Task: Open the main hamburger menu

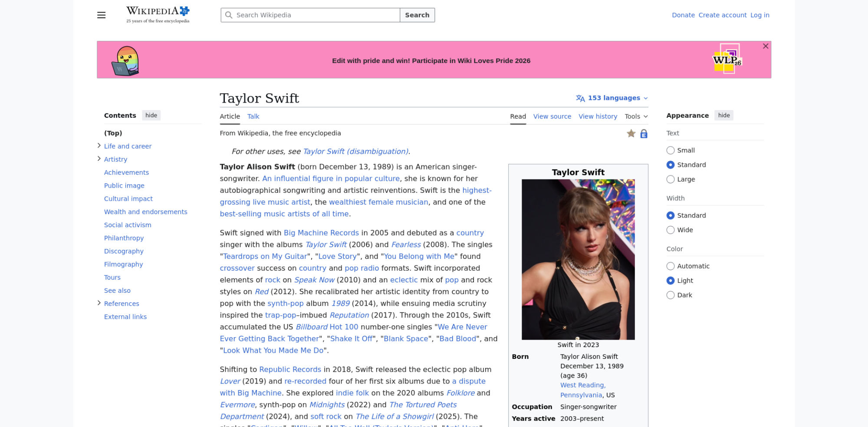Action: [101, 15]
